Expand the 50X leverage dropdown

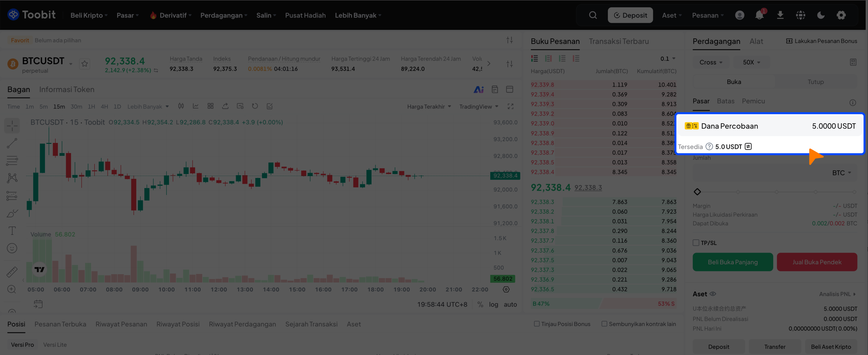(751, 62)
